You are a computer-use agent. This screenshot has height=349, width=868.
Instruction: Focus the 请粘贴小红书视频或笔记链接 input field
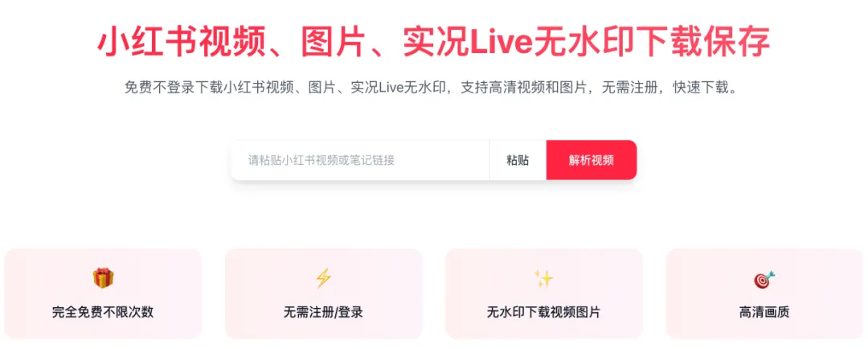[360, 160]
